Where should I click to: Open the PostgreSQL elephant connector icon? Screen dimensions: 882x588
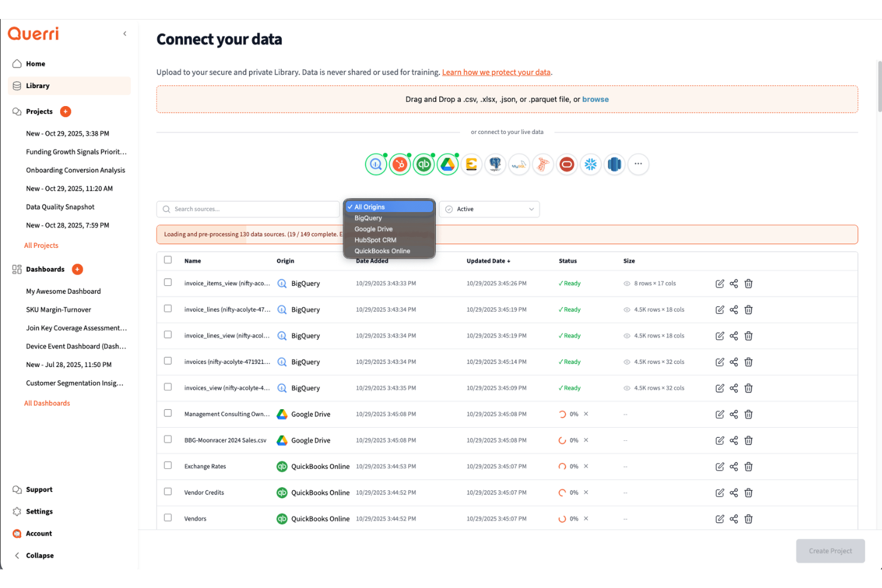tap(495, 164)
